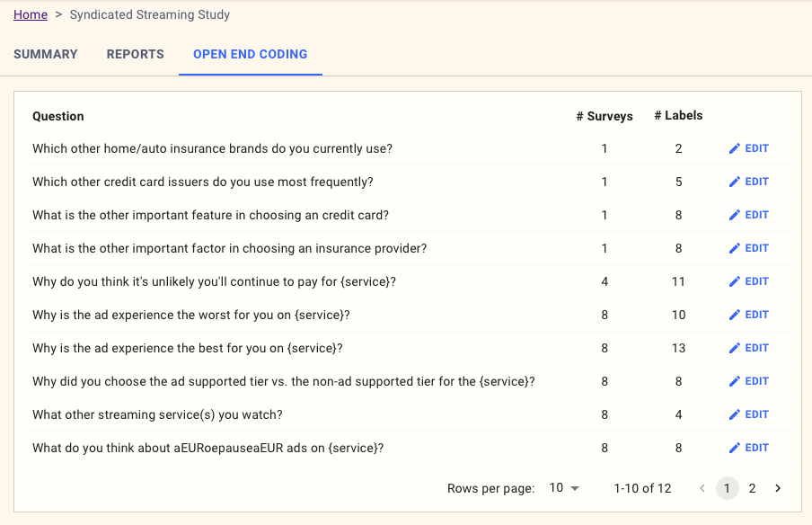Click the pencil icon for home/auto insurance brands question
This screenshot has height=525, width=812.
click(x=735, y=148)
